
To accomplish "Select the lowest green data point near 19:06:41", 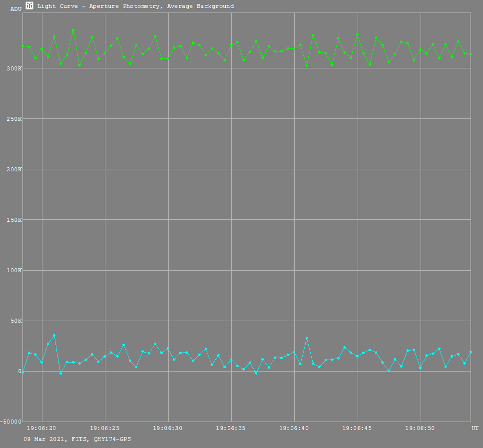I will pyautogui.click(x=307, y=66).
